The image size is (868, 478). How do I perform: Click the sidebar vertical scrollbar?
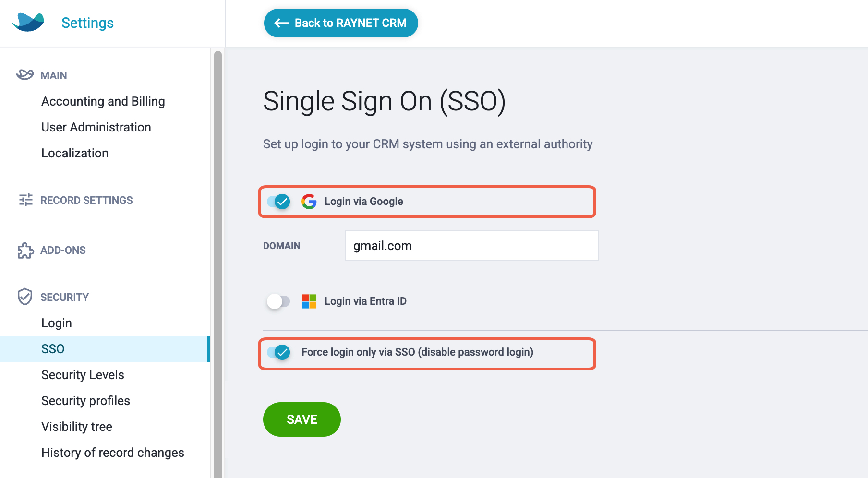[x=218, y=264]
